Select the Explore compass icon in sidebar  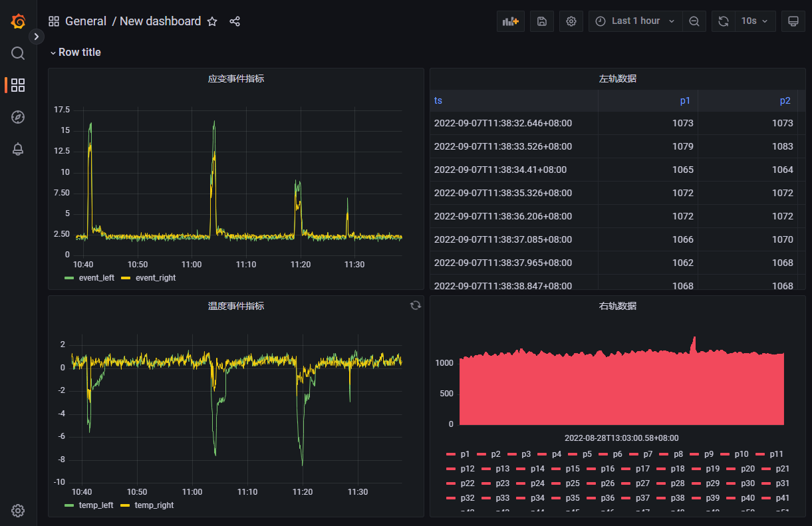pyautogui.click(x=17, y=117)
